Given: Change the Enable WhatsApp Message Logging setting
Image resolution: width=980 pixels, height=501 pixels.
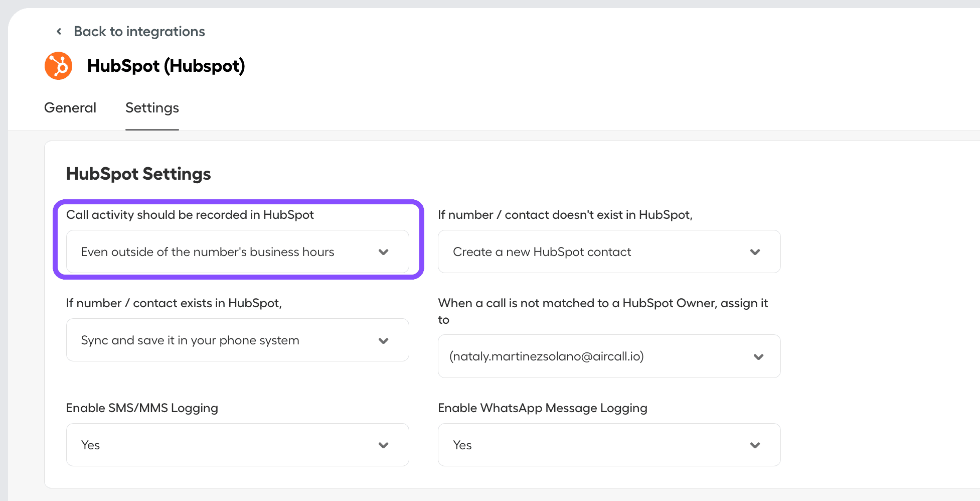Looking at the screenshot, I should pyautogui.click(x=609, y=445).
